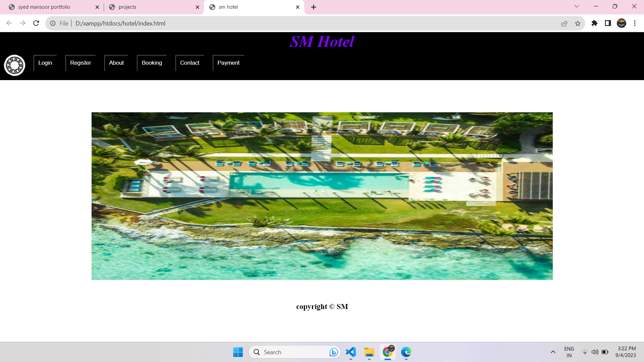Check battery status icon
The width and height of the screenshot is (644, 362).
[x=605, y=352]
